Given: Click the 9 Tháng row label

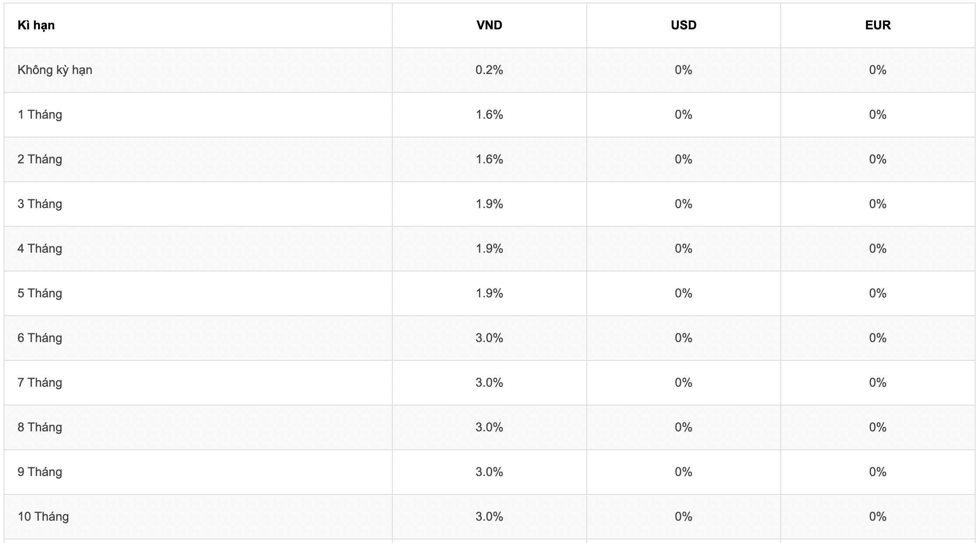Looking at the screenshot, I should pyautogui.click(x=40, y=472).
